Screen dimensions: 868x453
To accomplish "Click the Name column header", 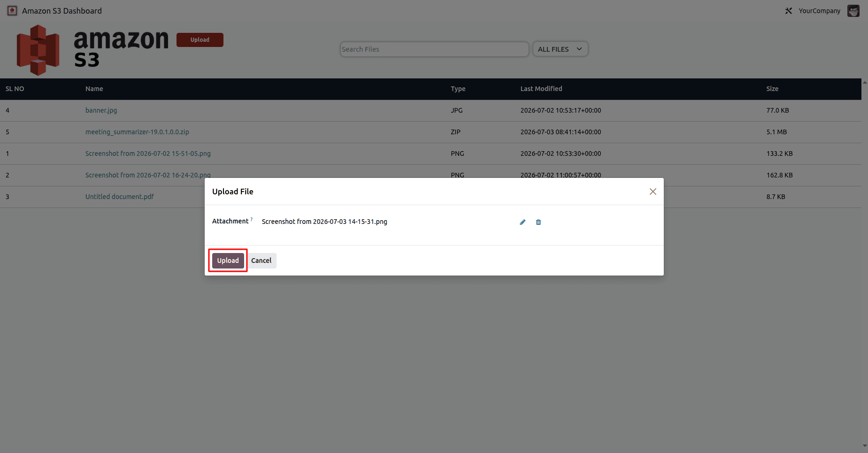I will point(94,89).
